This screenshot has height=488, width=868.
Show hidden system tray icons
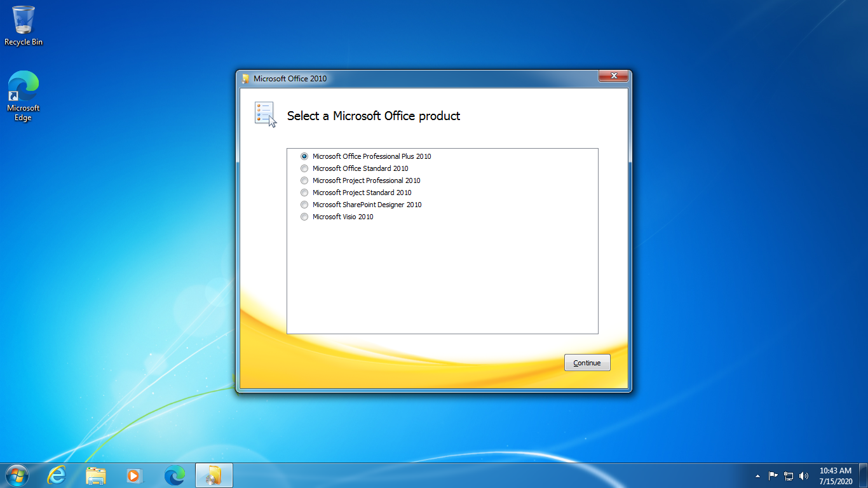pos(757,476)
